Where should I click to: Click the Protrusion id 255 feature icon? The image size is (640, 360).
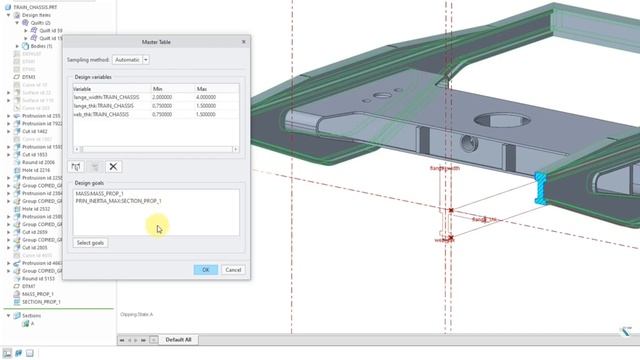(x=17, y=116)
